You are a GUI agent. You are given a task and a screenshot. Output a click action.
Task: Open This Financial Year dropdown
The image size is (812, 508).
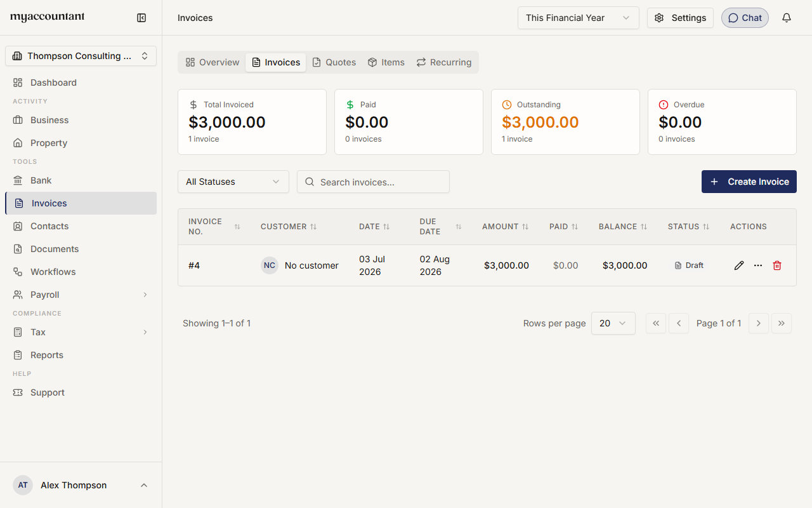(578, 18)
